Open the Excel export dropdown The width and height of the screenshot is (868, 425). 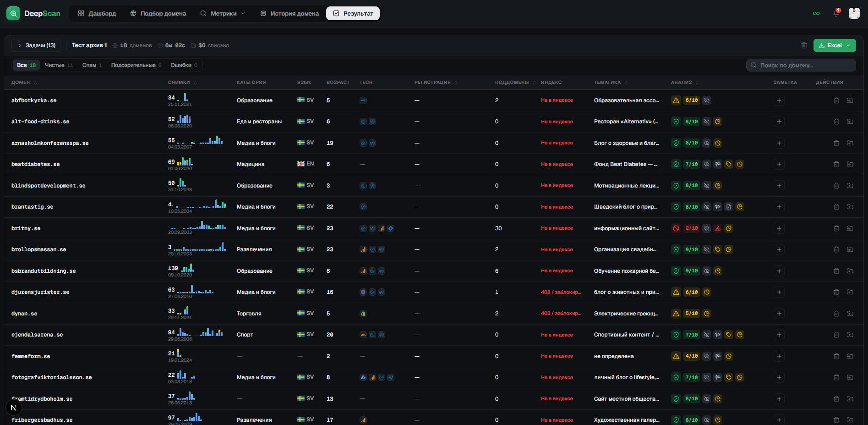[x=835, y=45]
